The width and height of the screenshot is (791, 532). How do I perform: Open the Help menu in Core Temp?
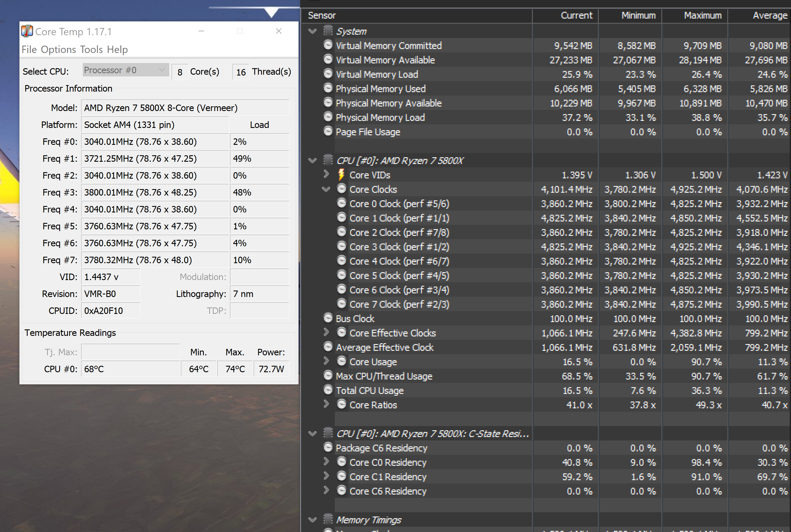point(118,50)
